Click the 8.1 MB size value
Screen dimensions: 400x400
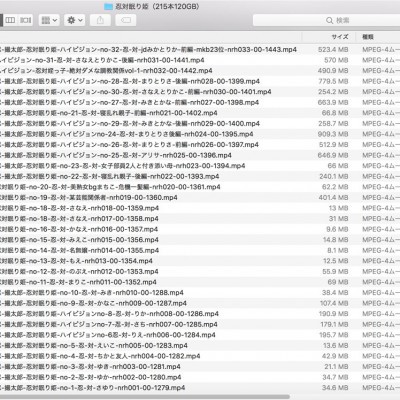pos(338,250)
